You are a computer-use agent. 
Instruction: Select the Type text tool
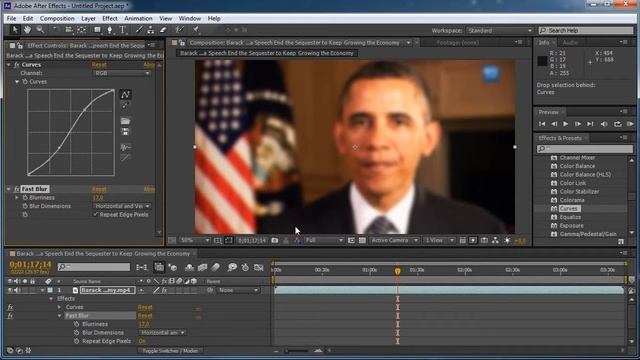(122, 30)
